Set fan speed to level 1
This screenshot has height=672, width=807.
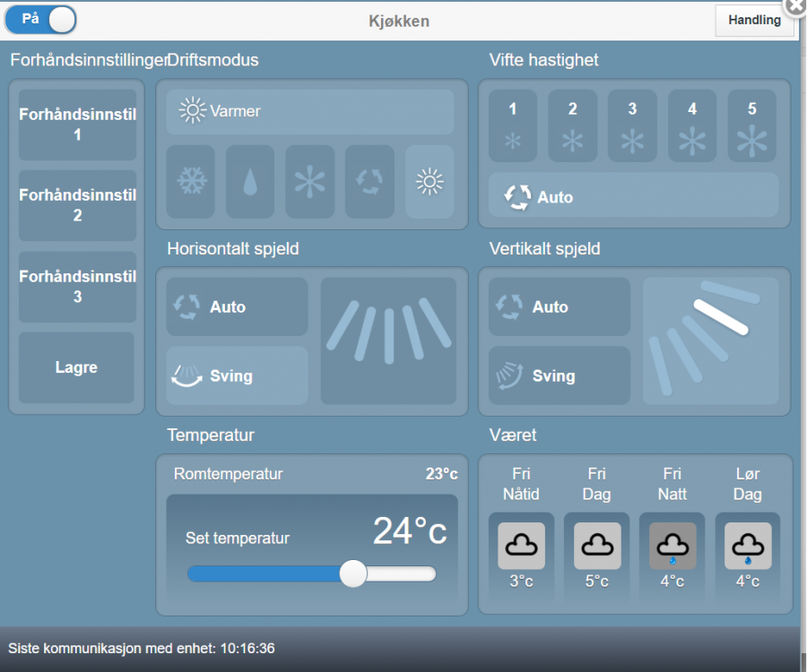click(x=513, y=125)
